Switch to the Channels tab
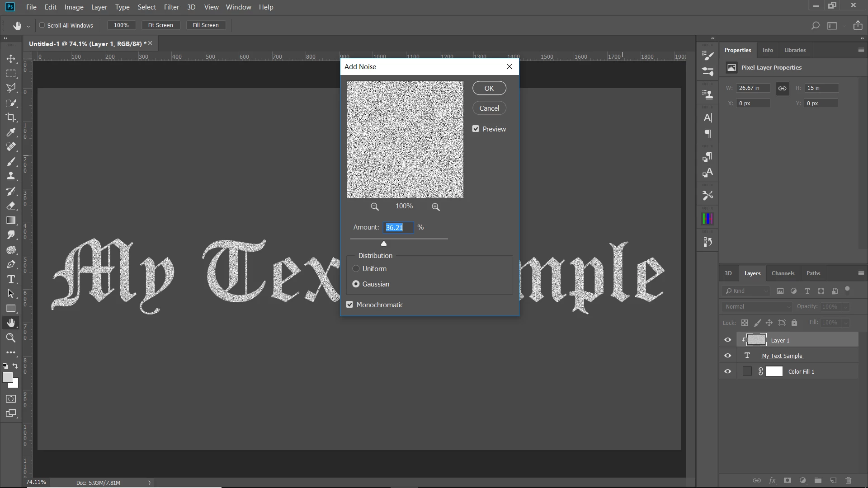This screenshot has height=488, width=868. point(783,273)
